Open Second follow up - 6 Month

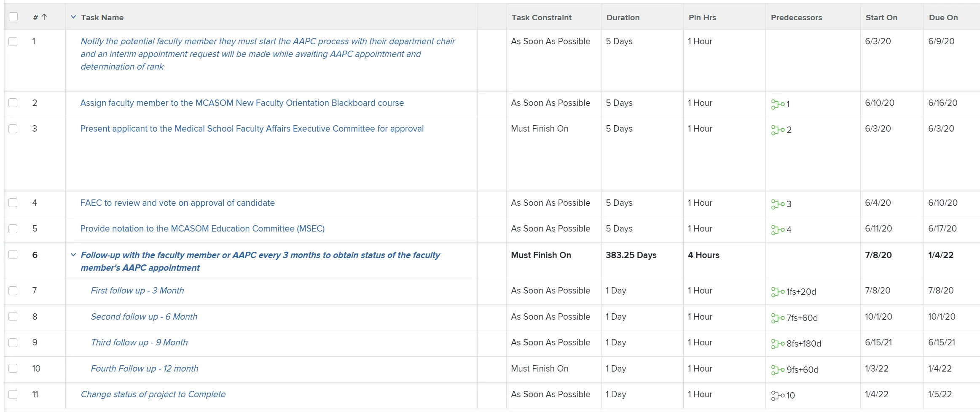tap(144, 317)
